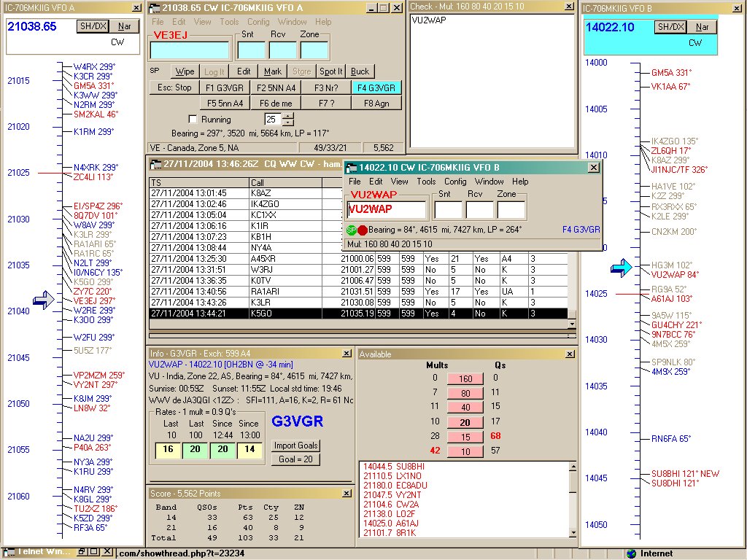Click the VFO A entry window title icon
Screen dimensions: 747x560
(154, 7)
